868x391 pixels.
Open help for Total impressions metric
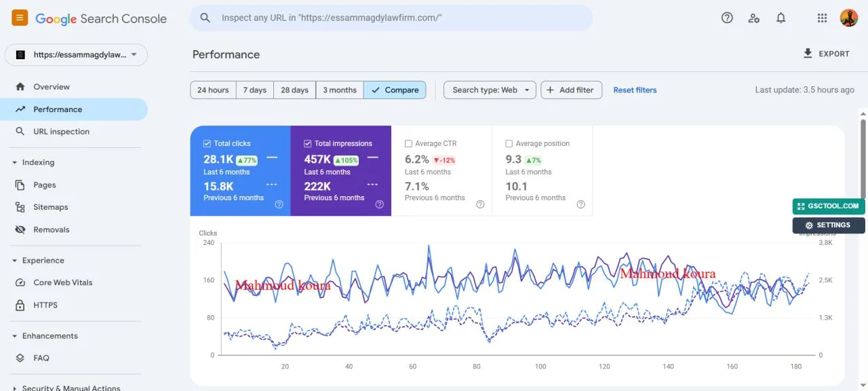tap(380, 204)
